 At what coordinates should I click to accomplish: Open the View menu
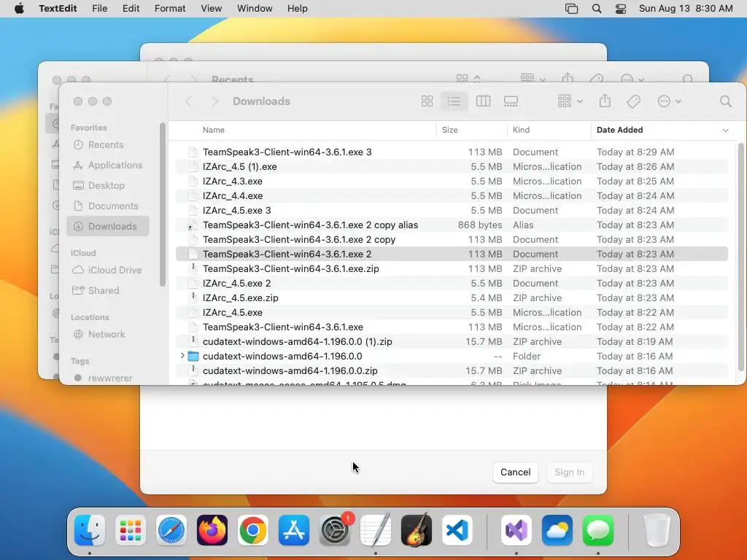click(211, 9)
